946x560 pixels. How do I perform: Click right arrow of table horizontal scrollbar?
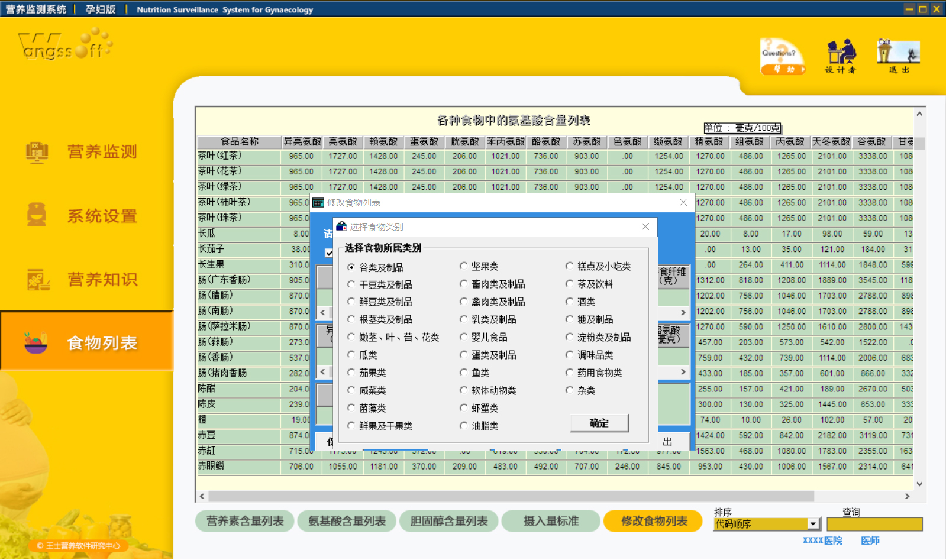[x=907, y=496]
